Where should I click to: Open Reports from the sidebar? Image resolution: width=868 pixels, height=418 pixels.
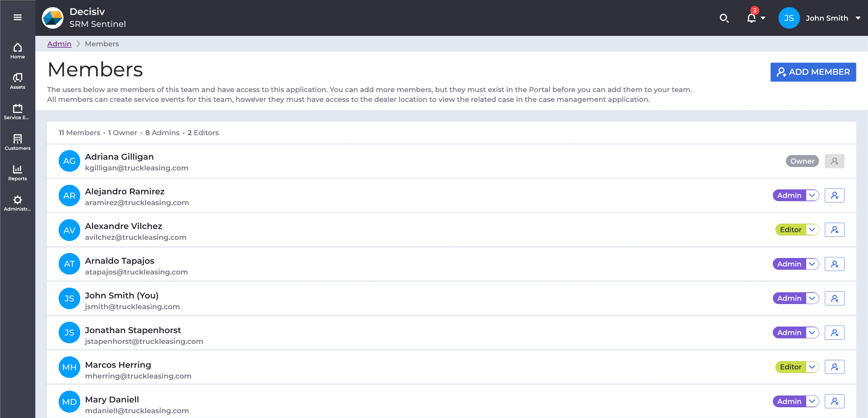[18, 173]
